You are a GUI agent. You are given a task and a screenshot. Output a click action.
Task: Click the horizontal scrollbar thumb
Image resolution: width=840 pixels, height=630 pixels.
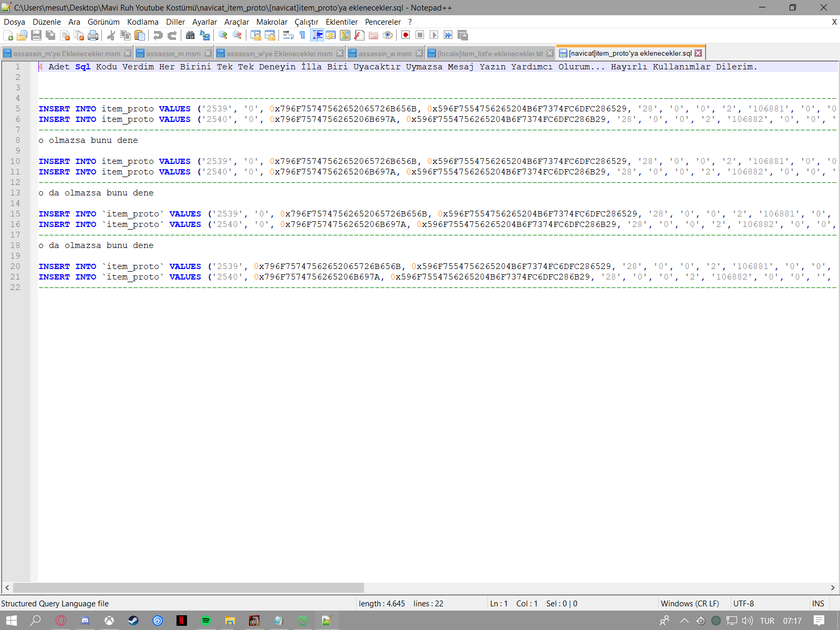pyautogui.click(x=188, y=587)
